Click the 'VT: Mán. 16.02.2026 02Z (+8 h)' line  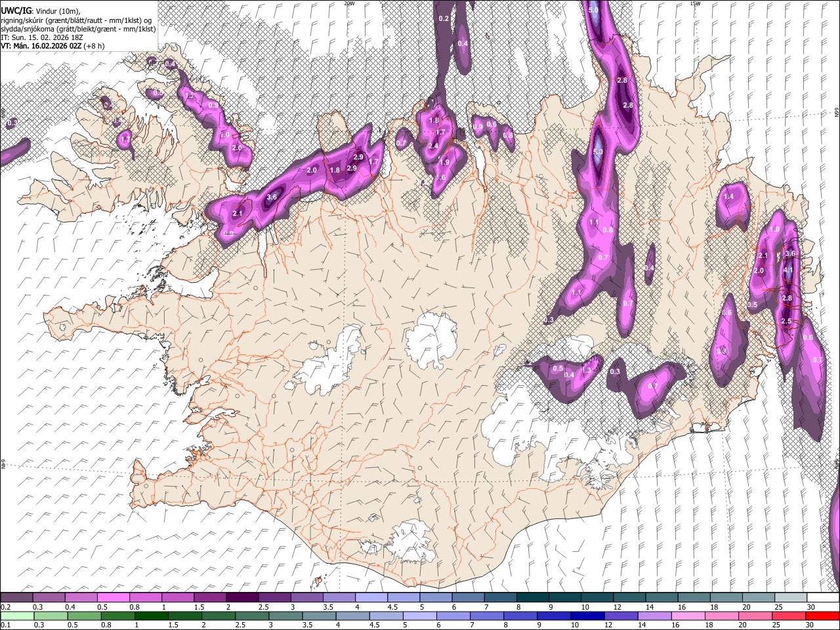click(x=52, y=46)
